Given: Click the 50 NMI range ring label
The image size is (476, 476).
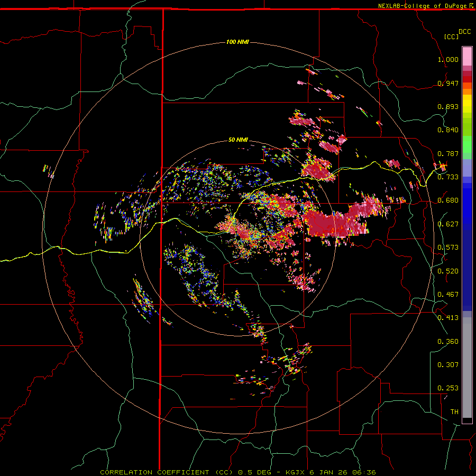Looking at the screenshot, I should click(x=238, y=140).
